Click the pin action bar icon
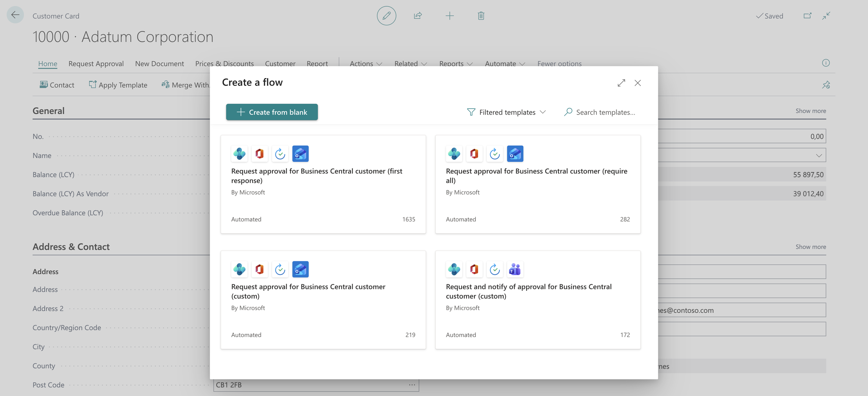This screenshot has height=396, width=868. [x=826, y=85]
